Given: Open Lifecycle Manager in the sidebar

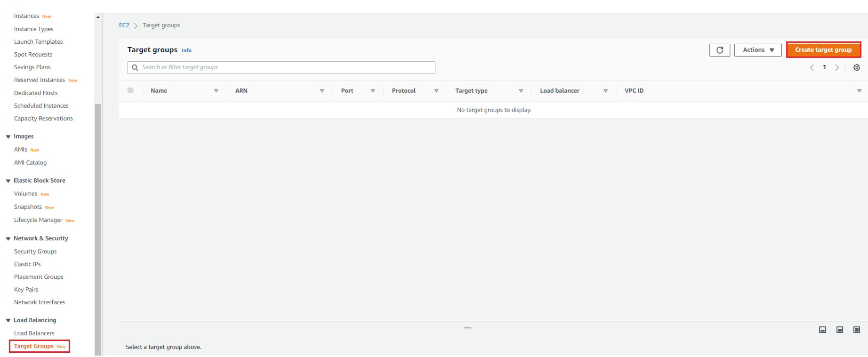Looking at the screenshot, I should pyautogui.click(x=38, y=220).
